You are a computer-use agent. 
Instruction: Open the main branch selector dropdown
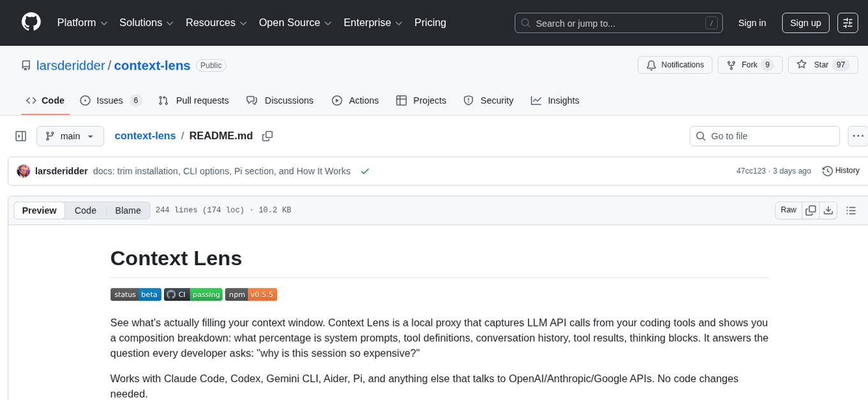click(x=70, y=135)
